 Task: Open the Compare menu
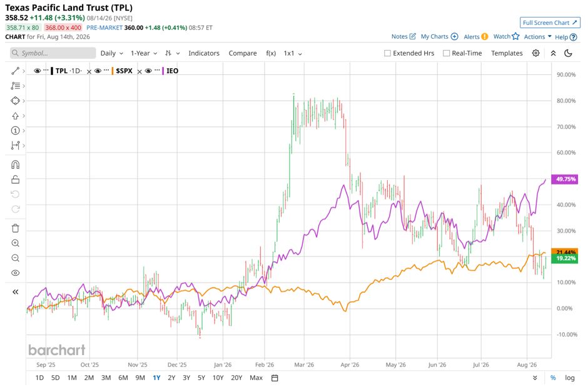point(243,53)
